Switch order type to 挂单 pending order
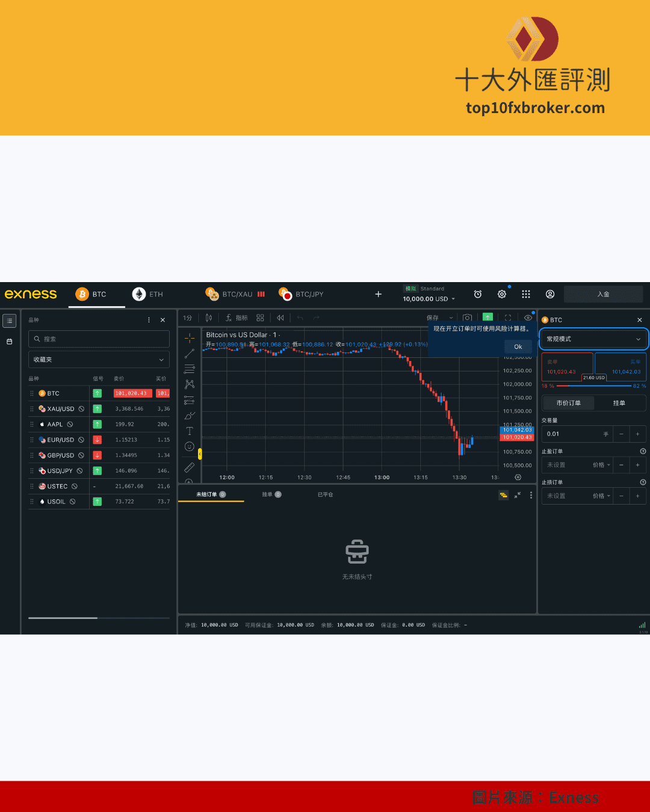Viewport: 650px width, 812px height. [619, 403]
